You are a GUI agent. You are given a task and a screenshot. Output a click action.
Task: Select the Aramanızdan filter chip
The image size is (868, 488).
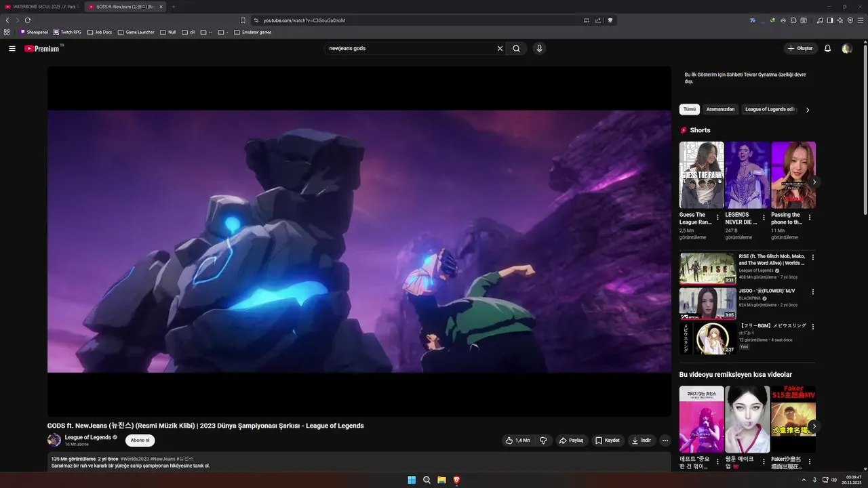720,109
